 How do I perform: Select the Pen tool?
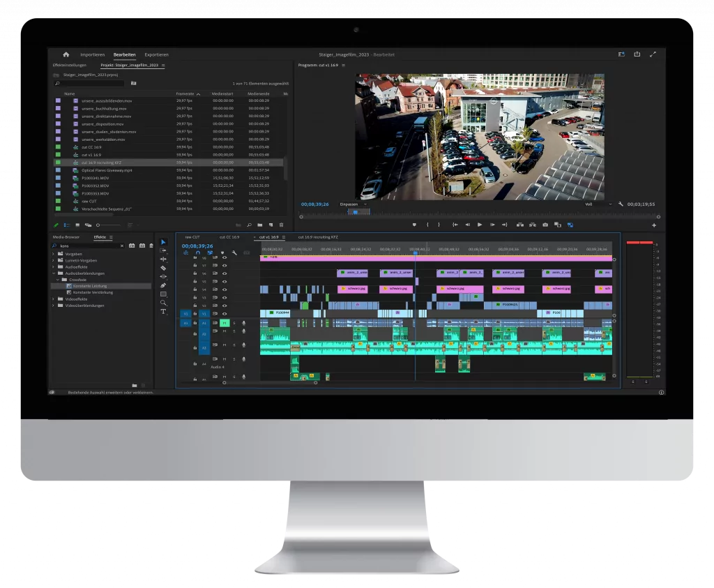tap(163, 285)
